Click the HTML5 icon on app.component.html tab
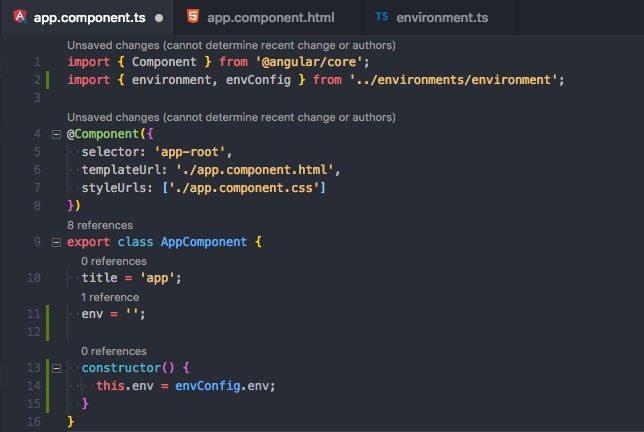The height and width of the screenshot is (432, 644). (193, 16)
